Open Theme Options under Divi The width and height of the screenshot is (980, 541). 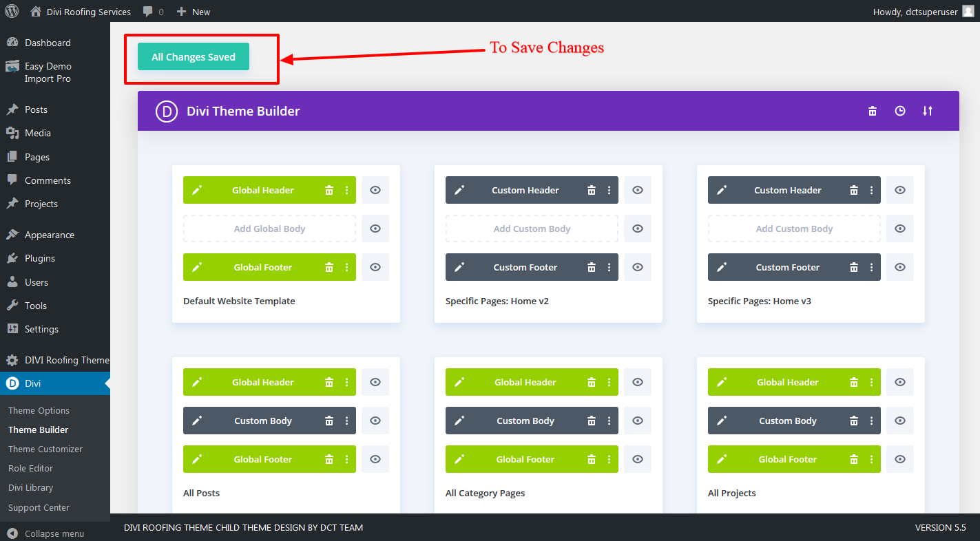click(39, 410)
